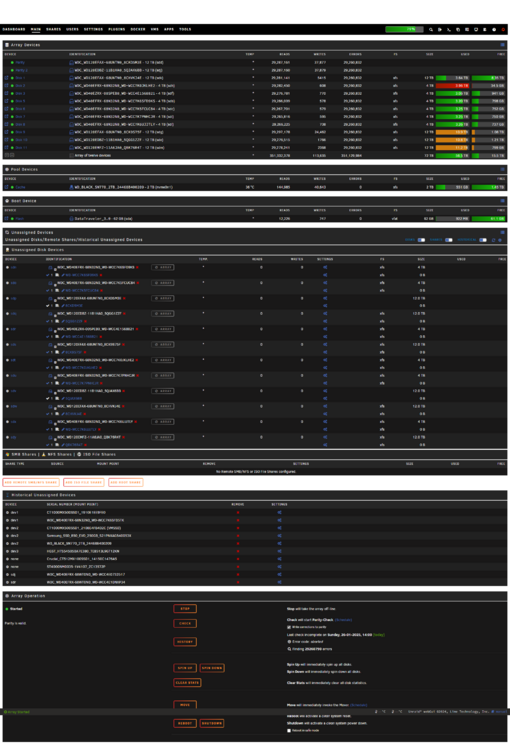
Task: Click the drive icon beside the Disk 7 identification
Action: click(x=72, y=116)
